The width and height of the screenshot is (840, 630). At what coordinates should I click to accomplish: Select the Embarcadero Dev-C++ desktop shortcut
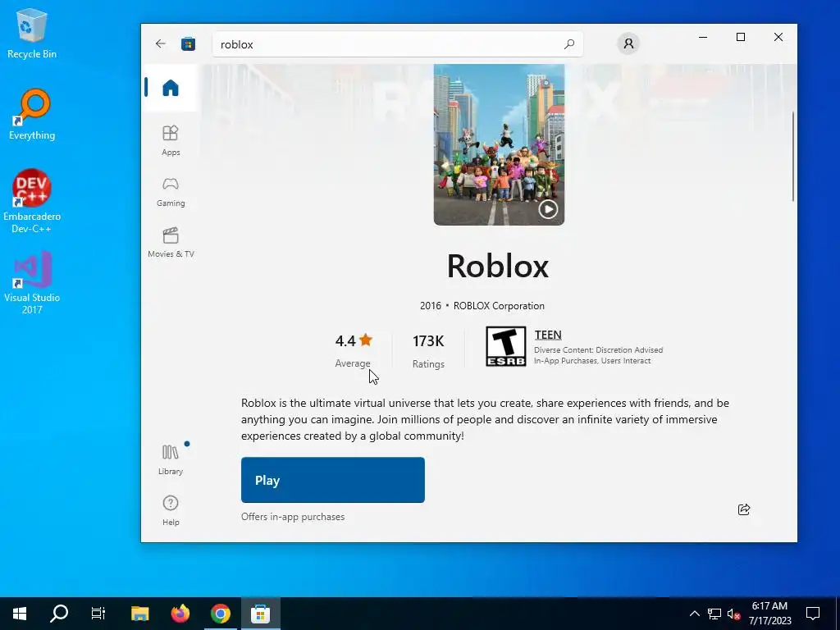click(x=32, y=202)
